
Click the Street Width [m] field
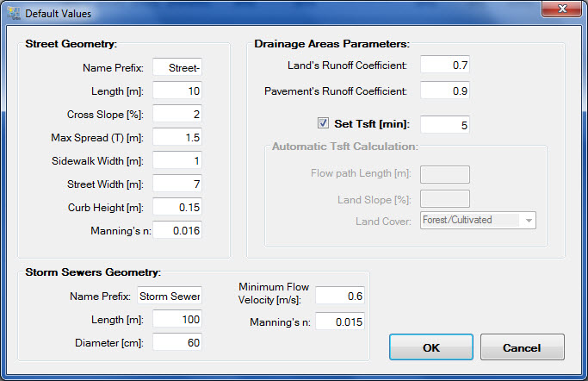pos(177,184)
